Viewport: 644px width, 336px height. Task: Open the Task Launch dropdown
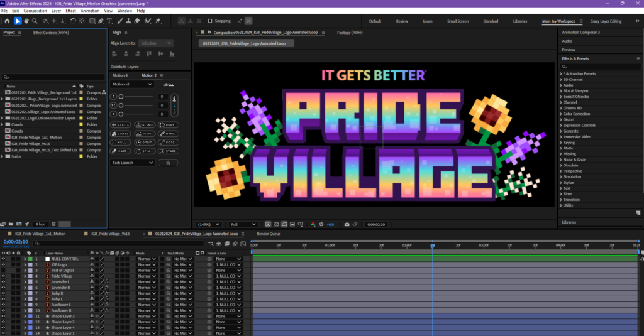click(x=132, y=163)
